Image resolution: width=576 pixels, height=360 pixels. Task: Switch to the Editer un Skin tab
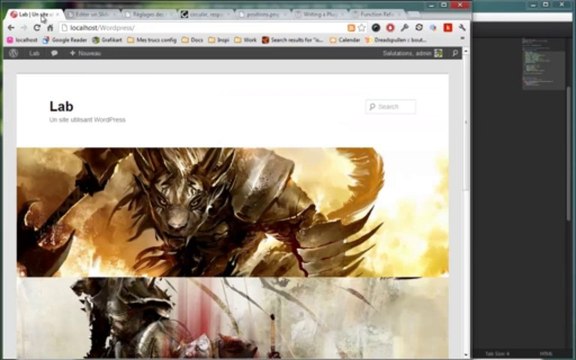coord(93,14)
